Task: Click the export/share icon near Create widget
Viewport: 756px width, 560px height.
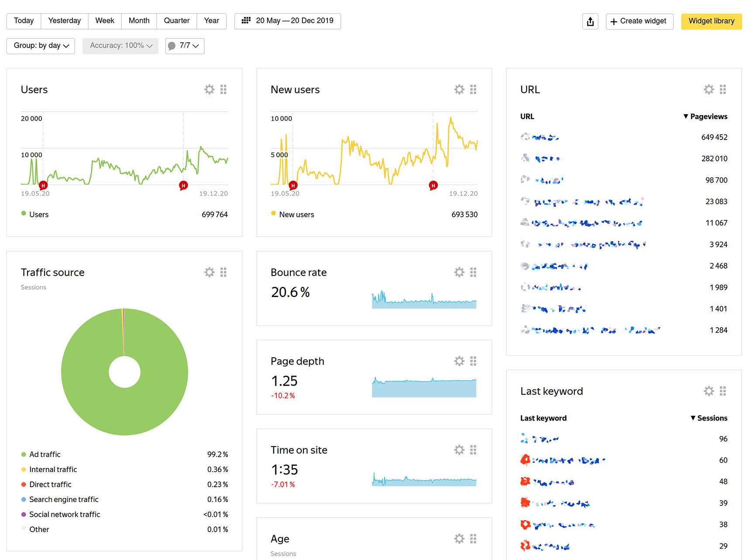Action: (x=590, y=21)
